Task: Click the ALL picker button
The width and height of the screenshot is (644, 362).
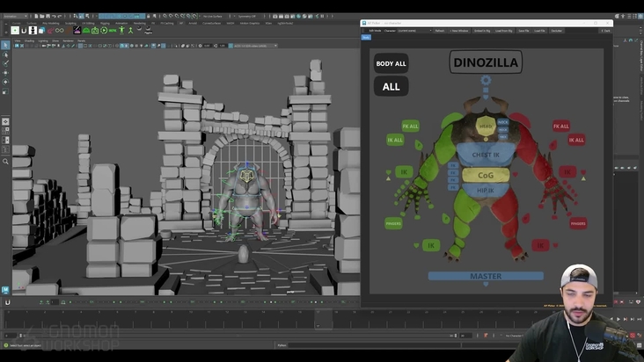Action: pos(391,86)
